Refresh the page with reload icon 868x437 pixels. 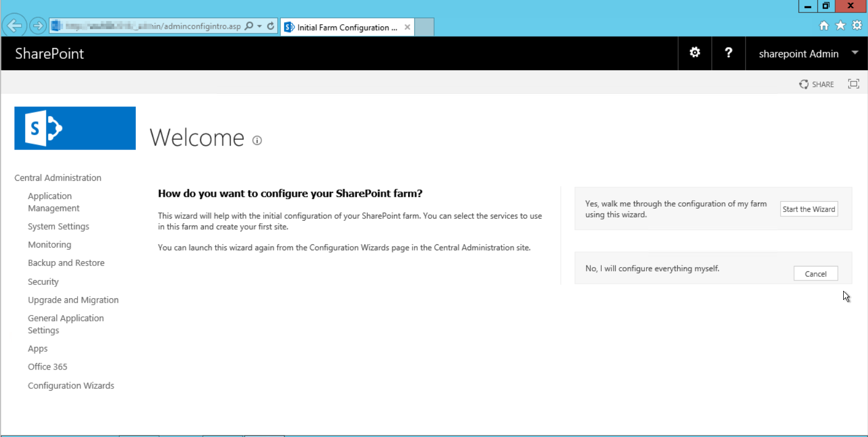pyautogui.click(x=271, y=26)
